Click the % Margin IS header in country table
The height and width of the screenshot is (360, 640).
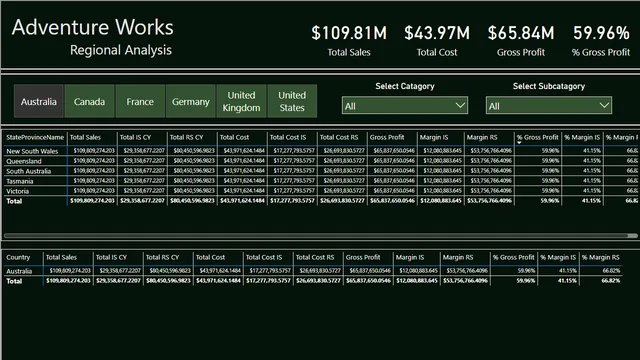(558, 258)
